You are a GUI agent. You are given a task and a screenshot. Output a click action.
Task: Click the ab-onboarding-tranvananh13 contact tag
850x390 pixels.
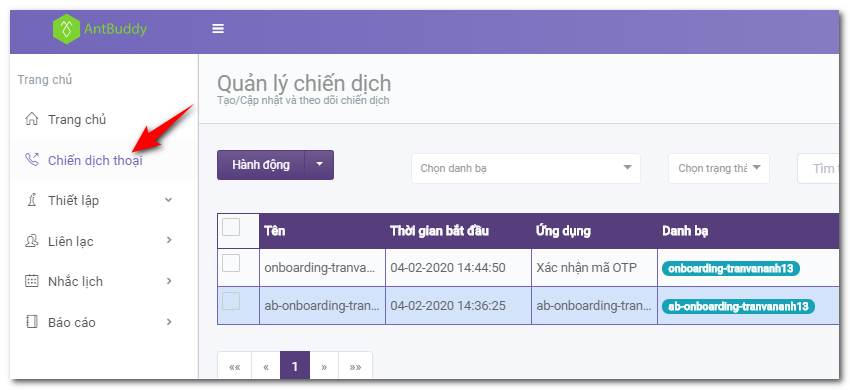(x=738, y=306)
